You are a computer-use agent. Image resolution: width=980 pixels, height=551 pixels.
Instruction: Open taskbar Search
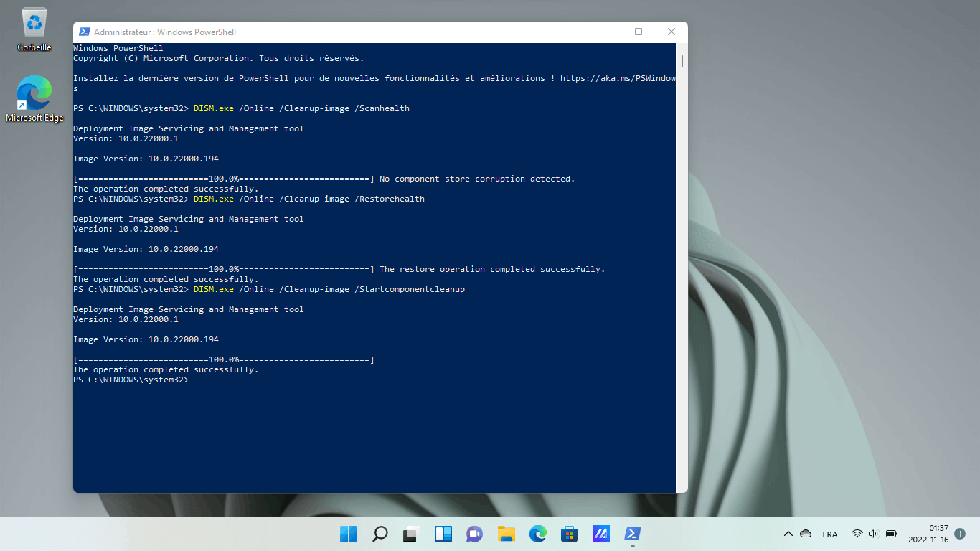[x=380, y=534]
